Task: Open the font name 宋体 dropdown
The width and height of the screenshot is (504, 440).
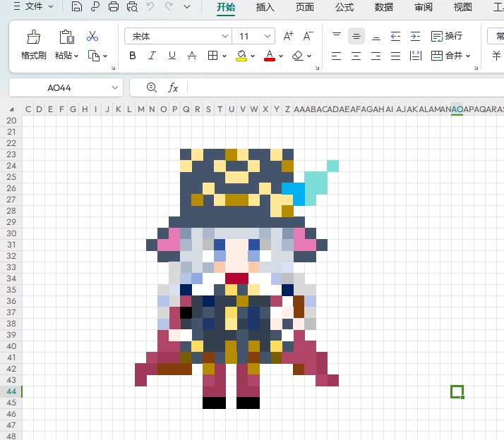Action: click(225, 36)
